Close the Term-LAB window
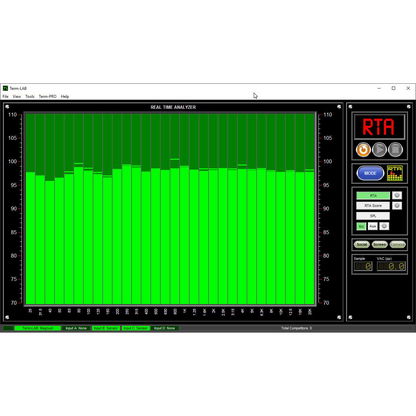 408,88
